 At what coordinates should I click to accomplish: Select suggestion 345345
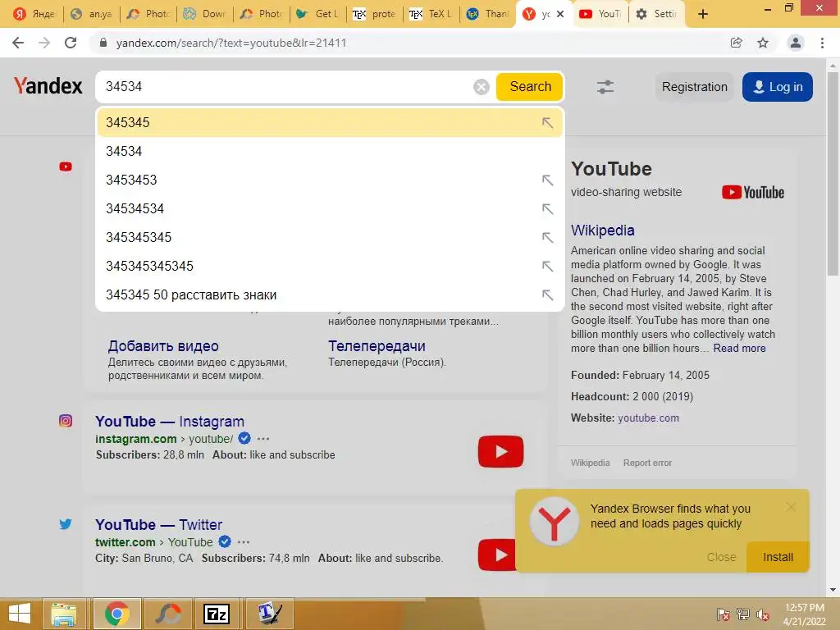(330, 122)
